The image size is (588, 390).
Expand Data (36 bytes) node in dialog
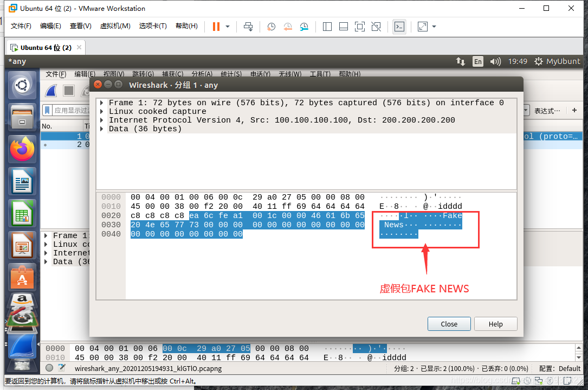tap(102, 129)
